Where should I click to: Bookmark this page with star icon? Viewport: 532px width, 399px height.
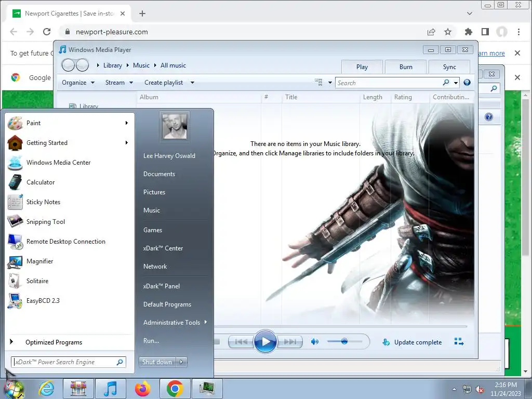point(448,32)
